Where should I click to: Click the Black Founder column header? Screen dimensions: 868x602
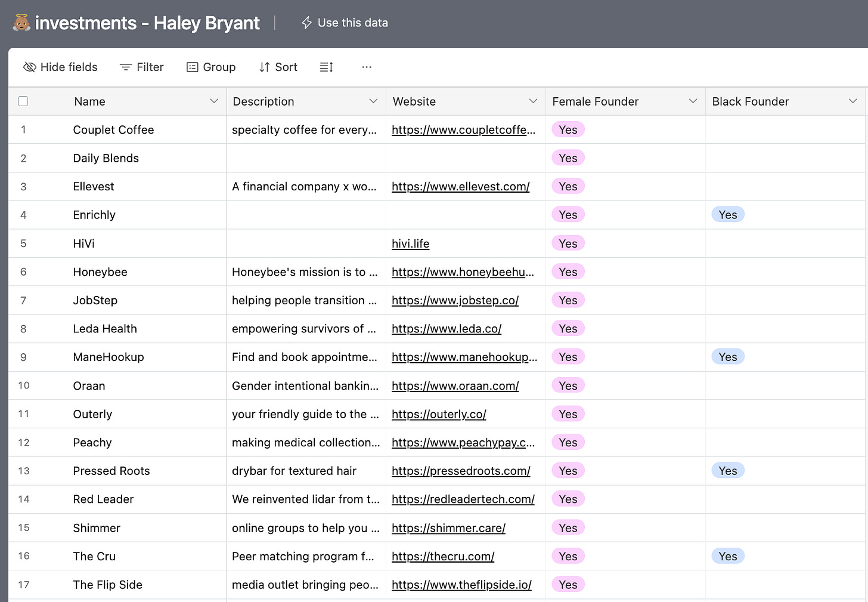[785, 101]
